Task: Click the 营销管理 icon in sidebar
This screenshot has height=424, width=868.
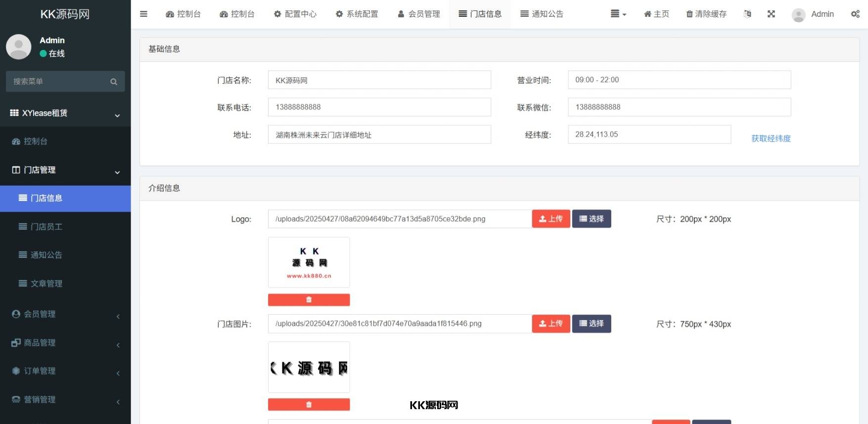Action: pos(16,400)
